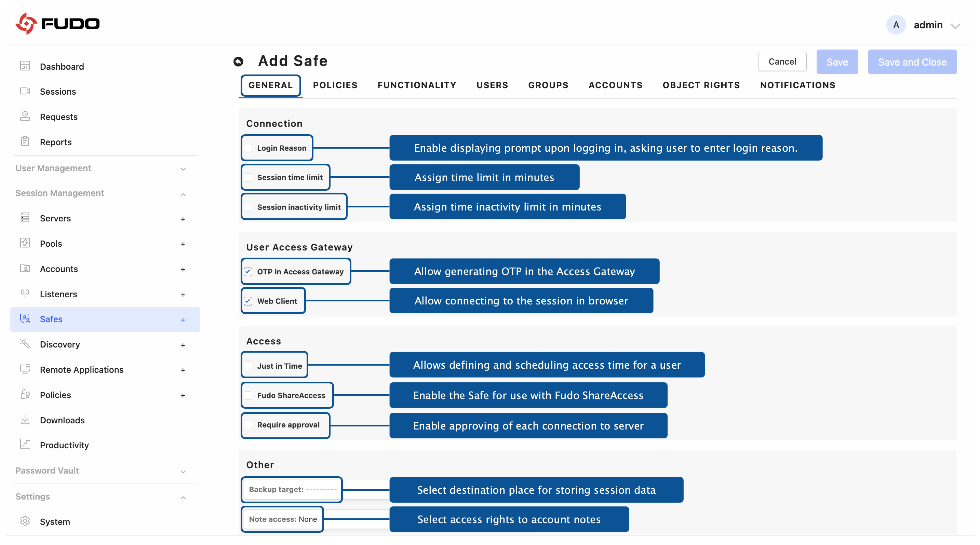The height and width of the screenshot is (545, 980).
Task: Open the Dashboard icon in sidebar
Action: click(x=25, y=66)
